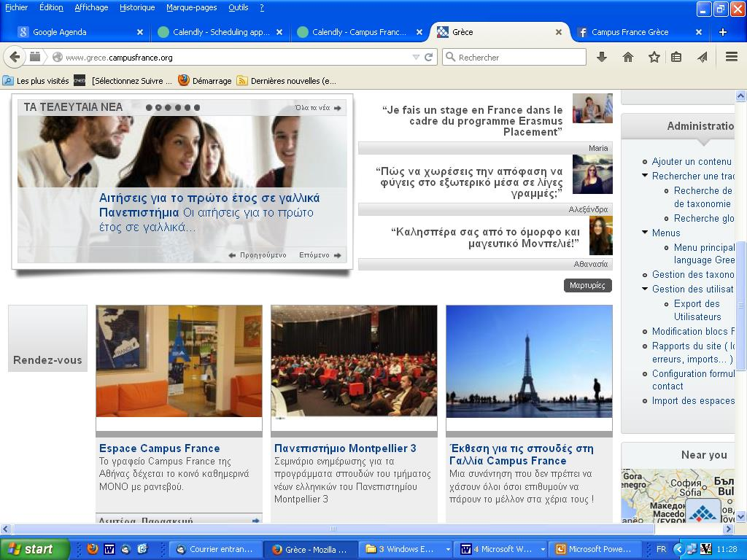Close the Google Agenda tab

pos(139,32)
